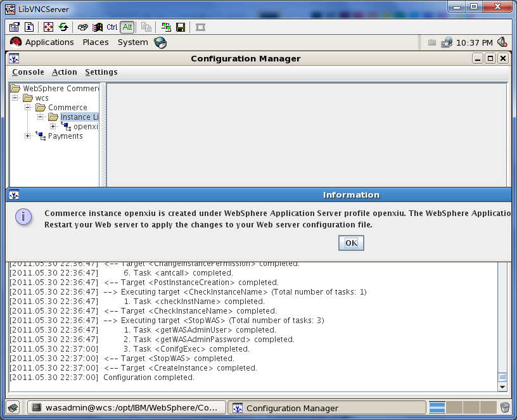
Task: Switch to second workspace in pager
Action: [x=454, y=407]
